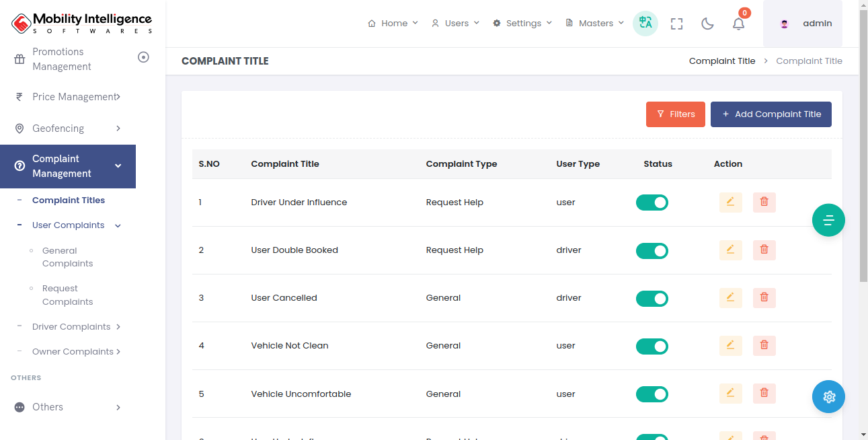Open General Complaints in sidebar
Image resolution: width=868 pixels, height=440 pixels.
(x=67, y=257)
